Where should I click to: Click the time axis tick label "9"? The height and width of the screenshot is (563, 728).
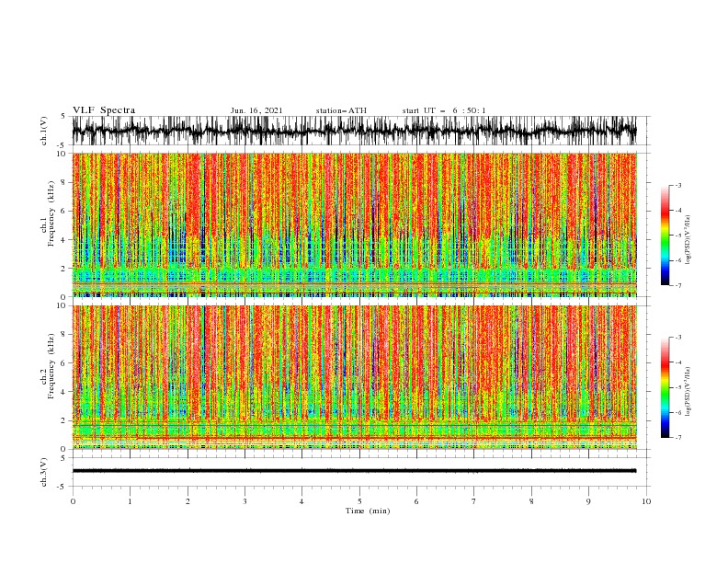589,501
